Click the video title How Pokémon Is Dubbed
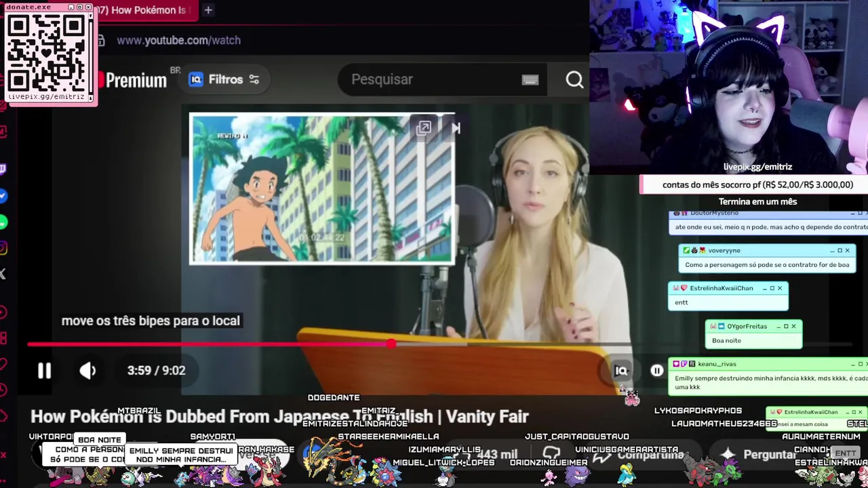Screen dimensions: 868x488 279,417
